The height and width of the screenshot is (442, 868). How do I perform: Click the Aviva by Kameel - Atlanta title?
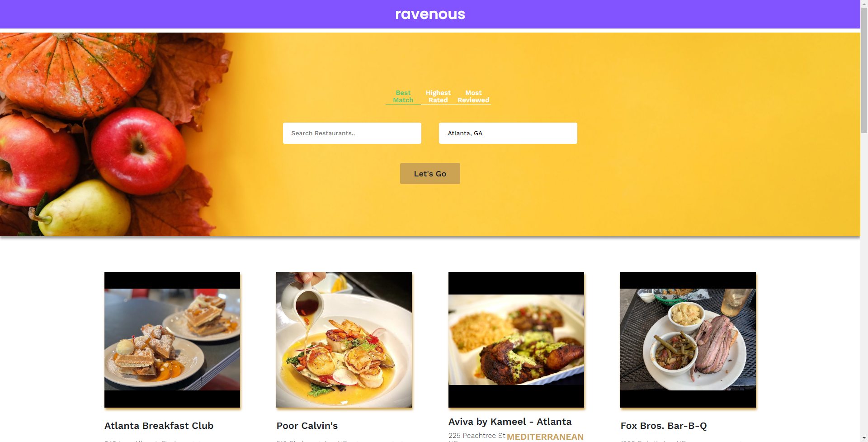(510, 422)
